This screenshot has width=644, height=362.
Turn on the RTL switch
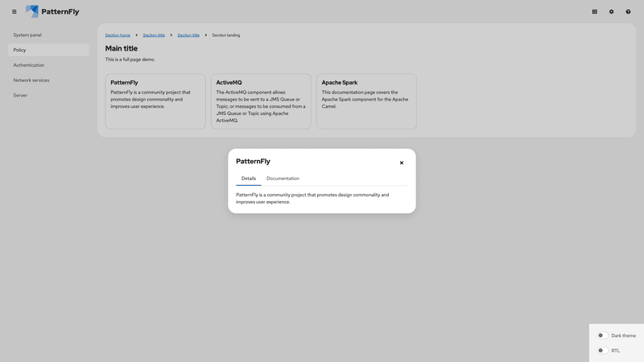602,351
